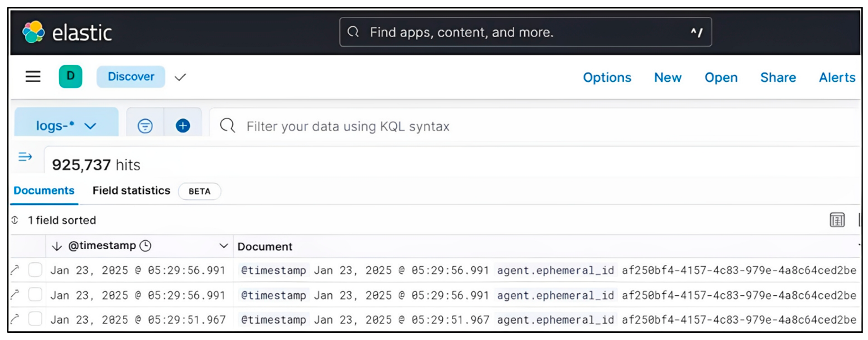Open the @timestamp column options chevron

pyautogui.click(x=223, y=246)
